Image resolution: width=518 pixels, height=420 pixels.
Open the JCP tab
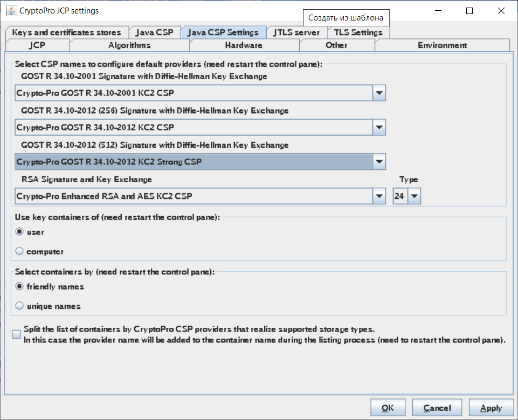point(37,45)
